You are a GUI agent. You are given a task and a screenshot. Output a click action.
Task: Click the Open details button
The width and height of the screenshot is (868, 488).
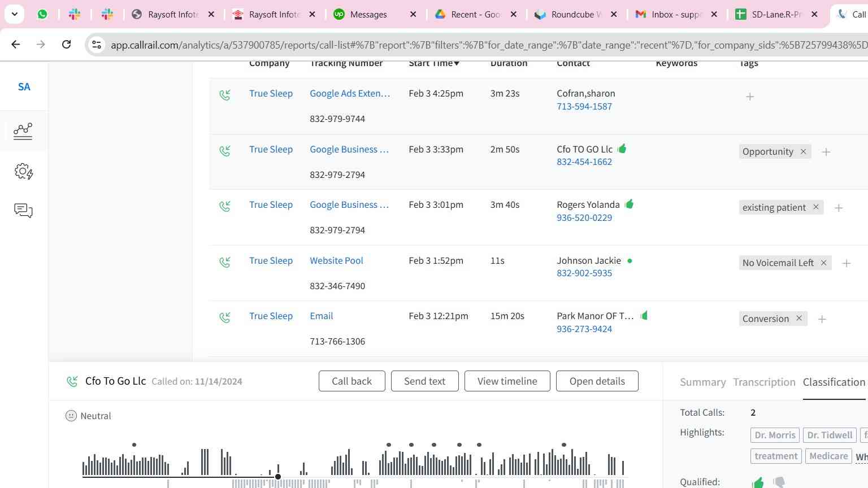pyautogui.click(x=597, y=381)
